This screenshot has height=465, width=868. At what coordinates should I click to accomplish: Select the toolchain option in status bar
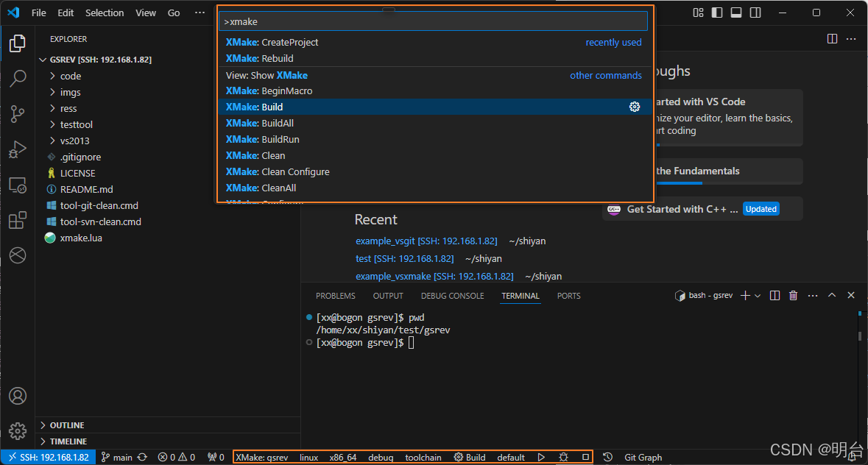click(423, 457)
